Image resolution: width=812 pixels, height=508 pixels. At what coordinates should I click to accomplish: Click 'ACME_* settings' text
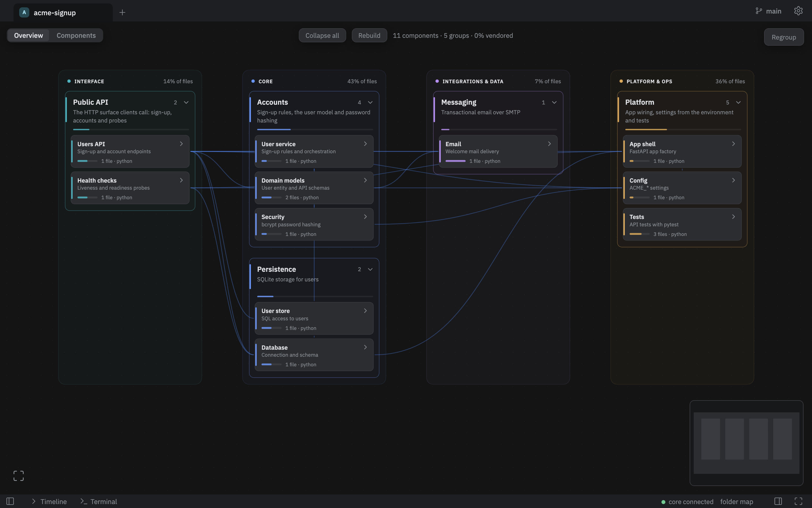[x=649, y=188]
